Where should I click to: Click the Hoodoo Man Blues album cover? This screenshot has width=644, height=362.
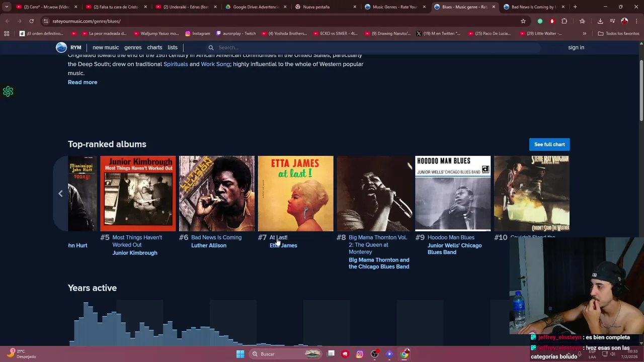click(x=453, y=194)
